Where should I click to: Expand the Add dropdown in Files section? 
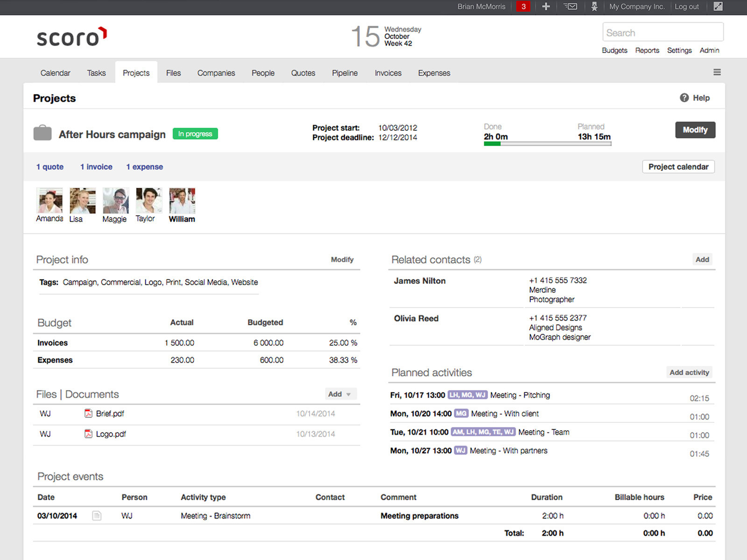point(340,394)
